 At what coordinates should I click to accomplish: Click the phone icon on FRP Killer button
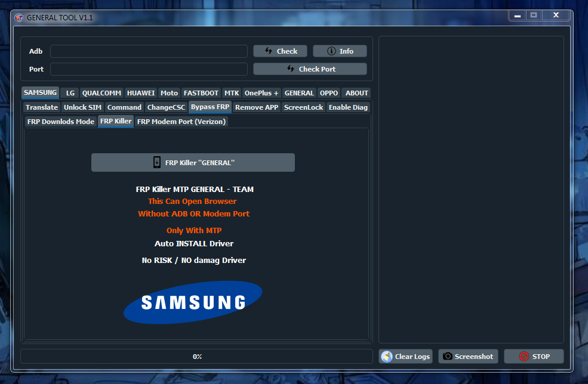157,163
